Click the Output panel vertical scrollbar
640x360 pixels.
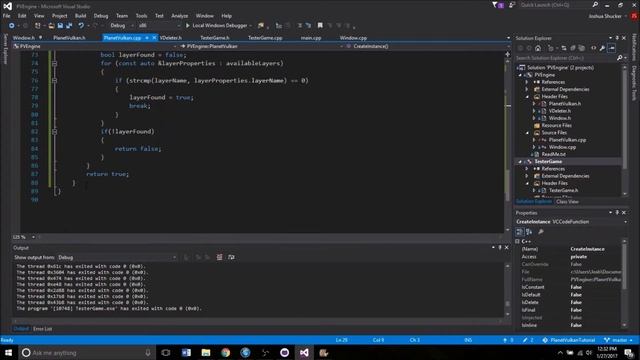click(507, 290)
